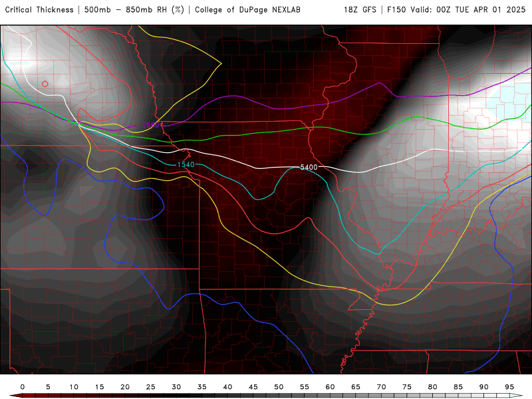The height and width of the screenshot is (399, 532).
Task: Click the 50 value on the color scale
Action: click(279, 387)
